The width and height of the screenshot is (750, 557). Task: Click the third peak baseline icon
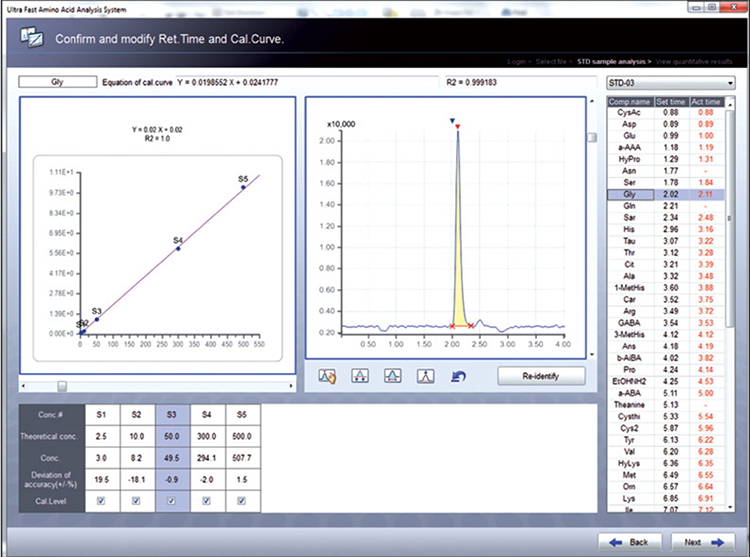click(x=392, y=376)
